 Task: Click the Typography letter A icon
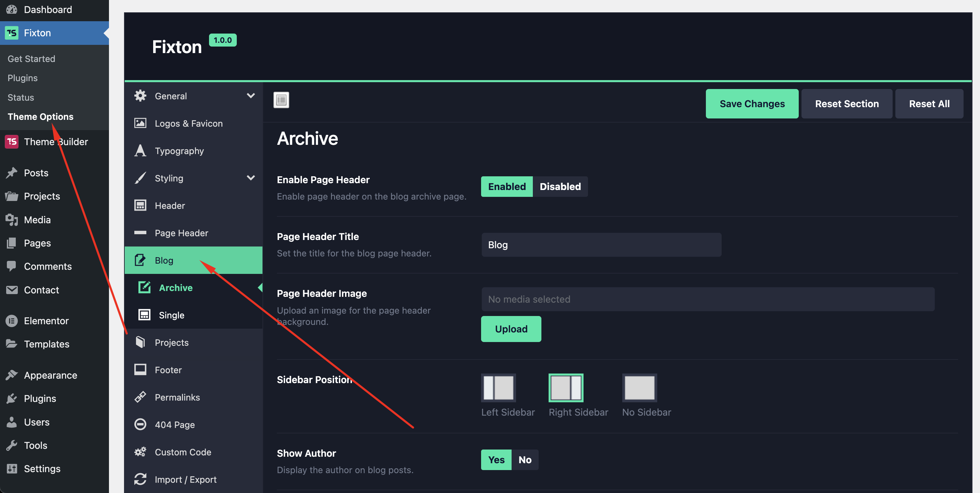tap(140, 151)
